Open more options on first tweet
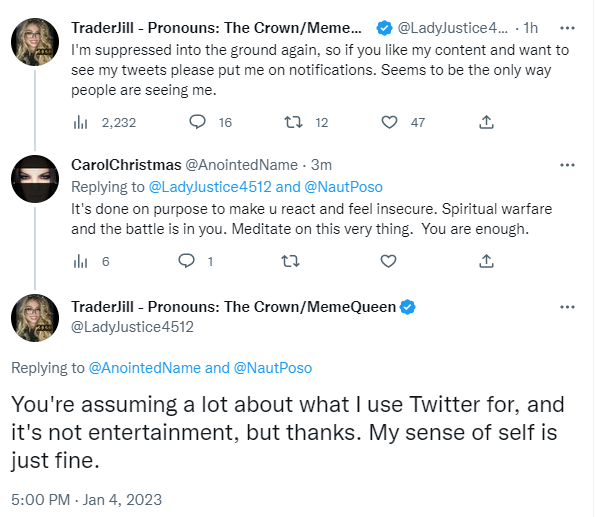Image resolution: width=595 pixels, height=517 pixels. [x=567, y=28]
